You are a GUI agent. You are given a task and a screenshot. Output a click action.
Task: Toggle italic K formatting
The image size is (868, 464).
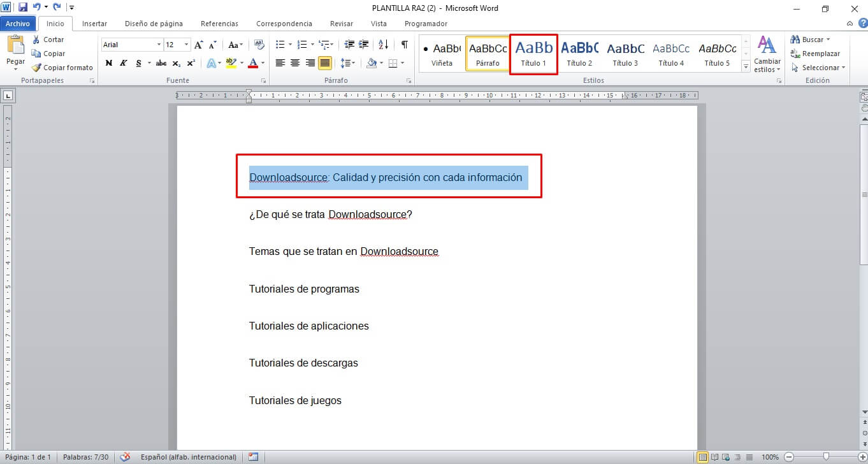[x=123, y=63]
